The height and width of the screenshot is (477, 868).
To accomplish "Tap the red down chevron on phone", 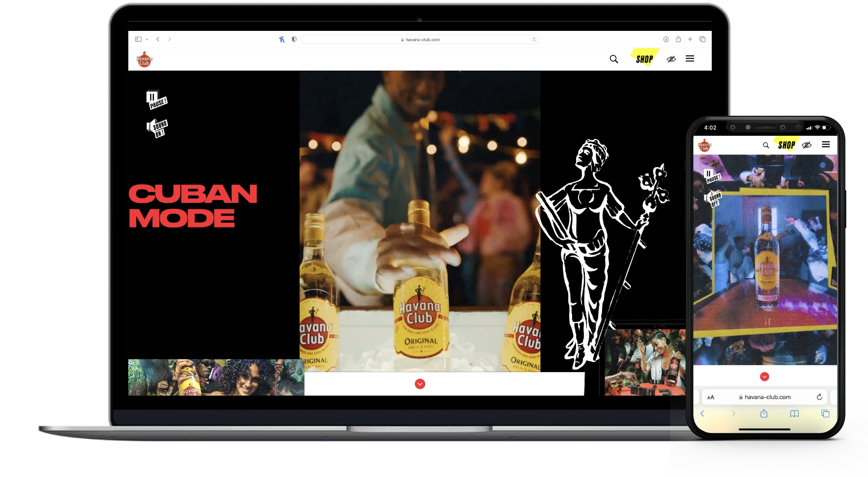I will [764, 377].
